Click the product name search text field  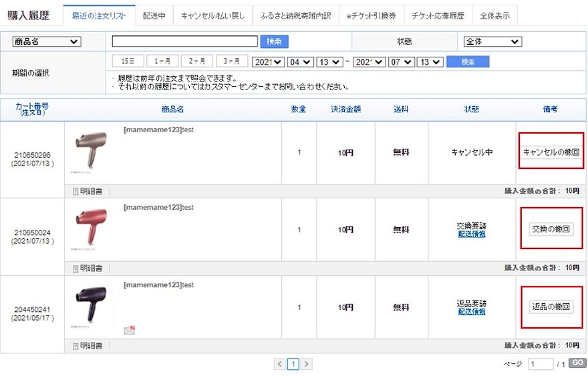(x=185, y=42)
